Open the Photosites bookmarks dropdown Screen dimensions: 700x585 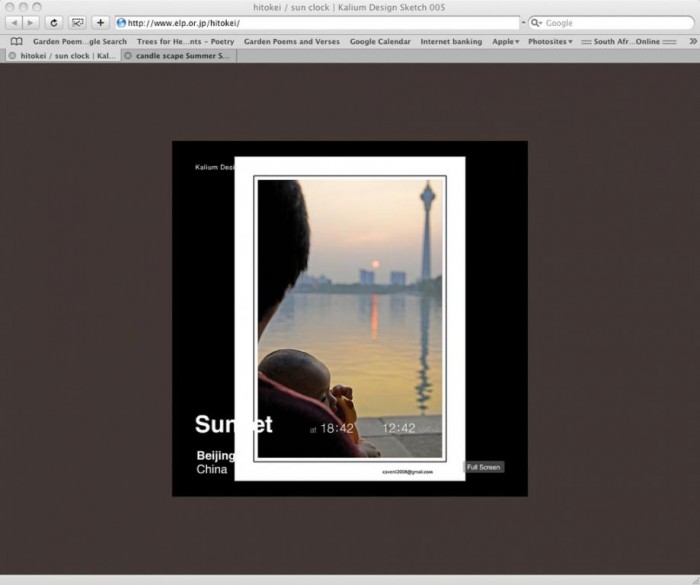[x=550, y=42]
